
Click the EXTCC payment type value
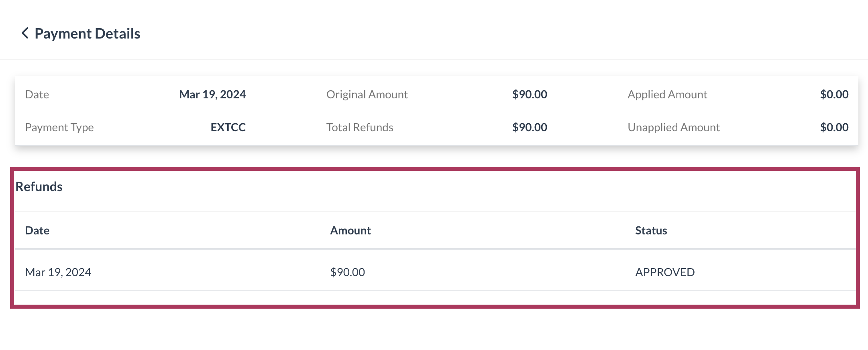coord(228,127)
